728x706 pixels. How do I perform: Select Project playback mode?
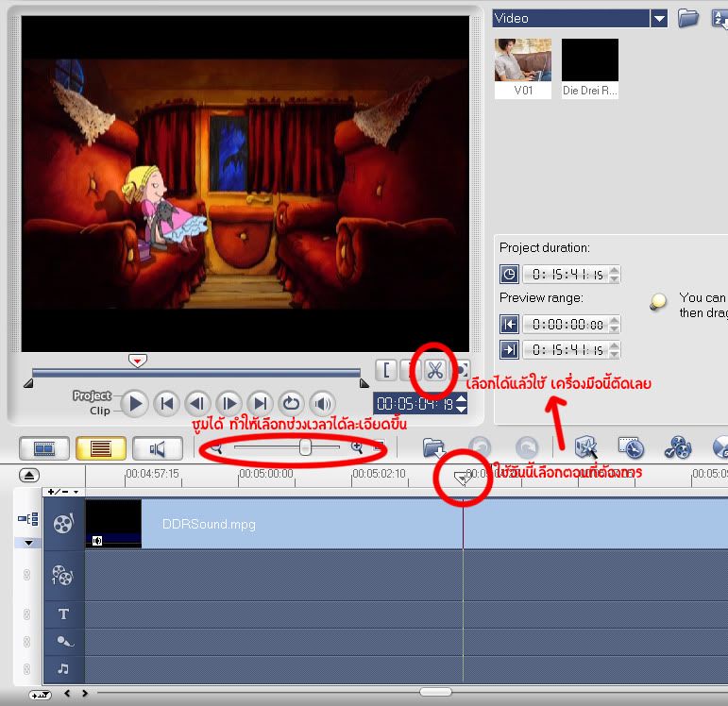(92, 395)
